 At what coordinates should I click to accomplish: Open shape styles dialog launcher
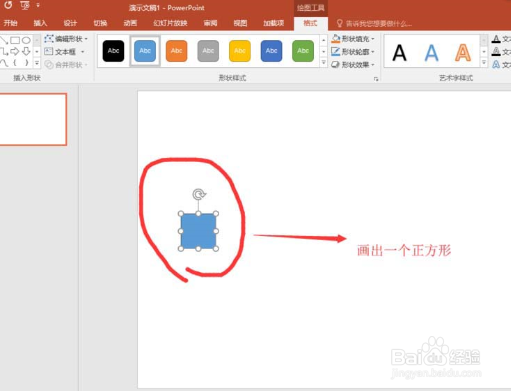click(x=376, y=79)
